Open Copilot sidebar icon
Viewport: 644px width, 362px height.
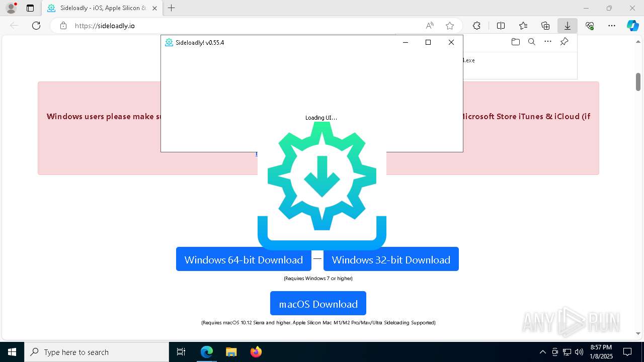633,26
